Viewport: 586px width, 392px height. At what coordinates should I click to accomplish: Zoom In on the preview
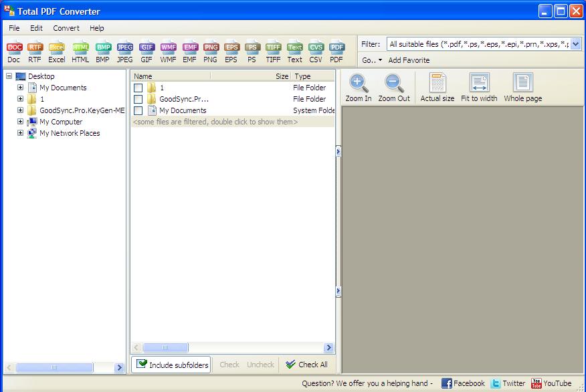359,88
